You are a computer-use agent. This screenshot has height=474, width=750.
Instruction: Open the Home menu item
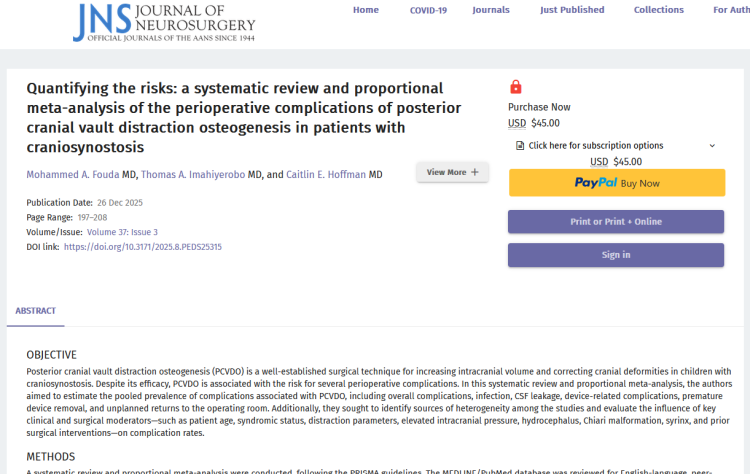pyautogui.click(x=366, y=10)
